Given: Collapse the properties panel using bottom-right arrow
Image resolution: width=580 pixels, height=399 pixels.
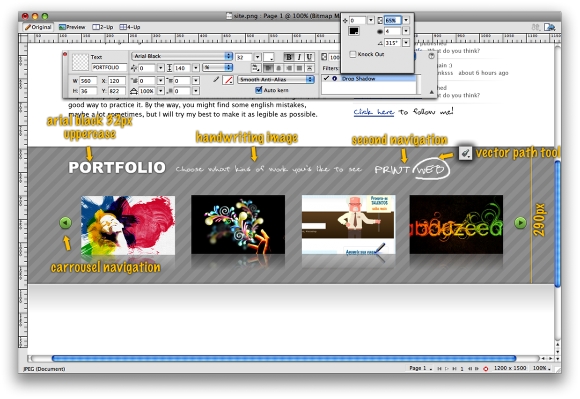Looking at the screenshot, I should tap(431, 92).
